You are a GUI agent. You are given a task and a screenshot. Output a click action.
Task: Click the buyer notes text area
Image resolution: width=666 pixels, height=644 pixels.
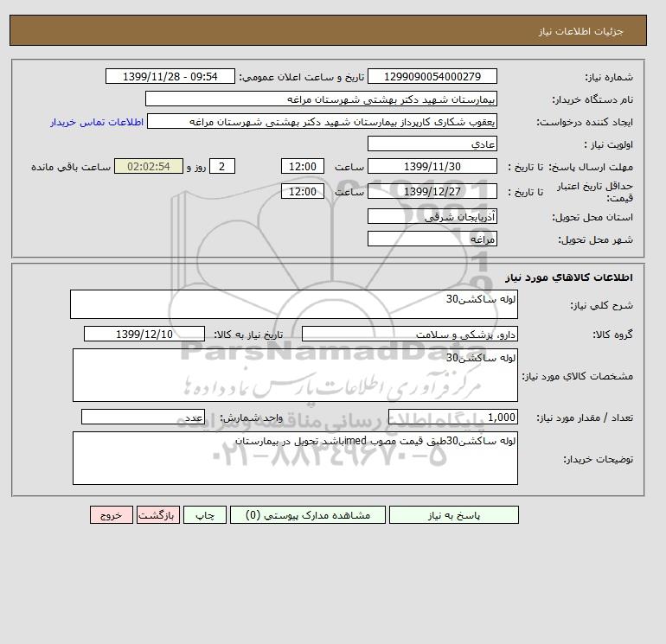tap(295, 458)
